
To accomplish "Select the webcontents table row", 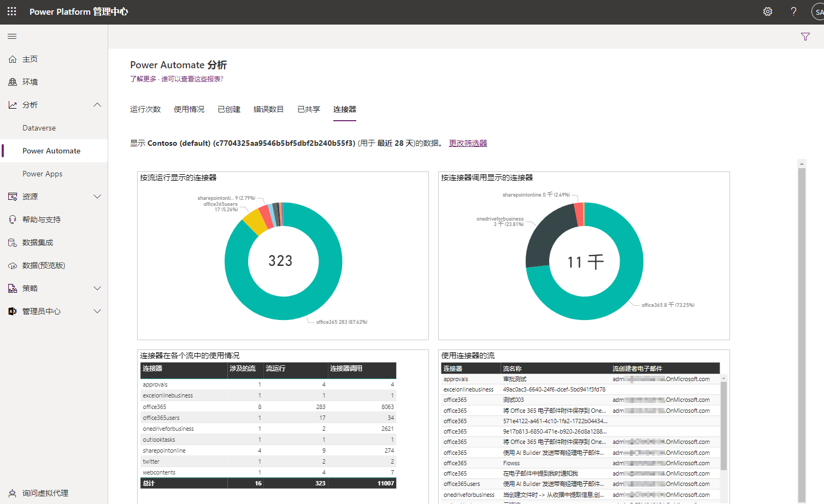I will [x=268, y=472].
